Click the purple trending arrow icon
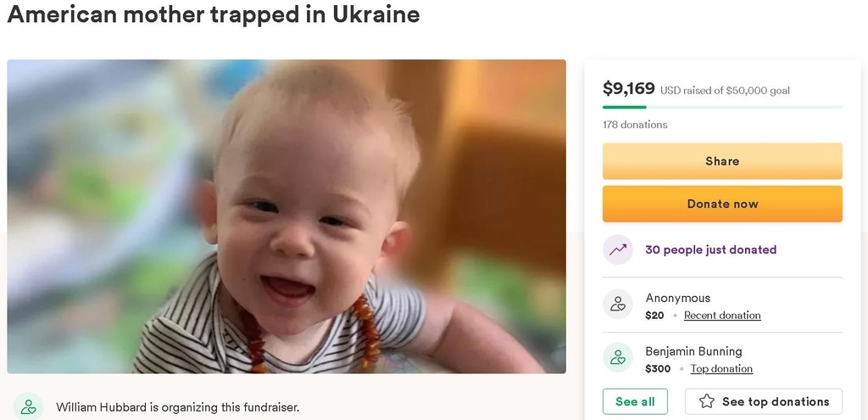The height and width of the screenshot is (420, 868). 618,249
